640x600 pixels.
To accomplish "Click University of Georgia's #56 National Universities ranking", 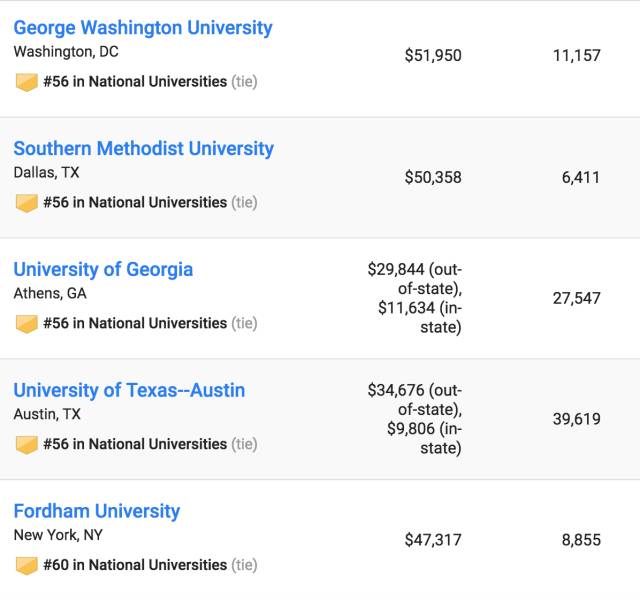I will [x=135, y=324].
